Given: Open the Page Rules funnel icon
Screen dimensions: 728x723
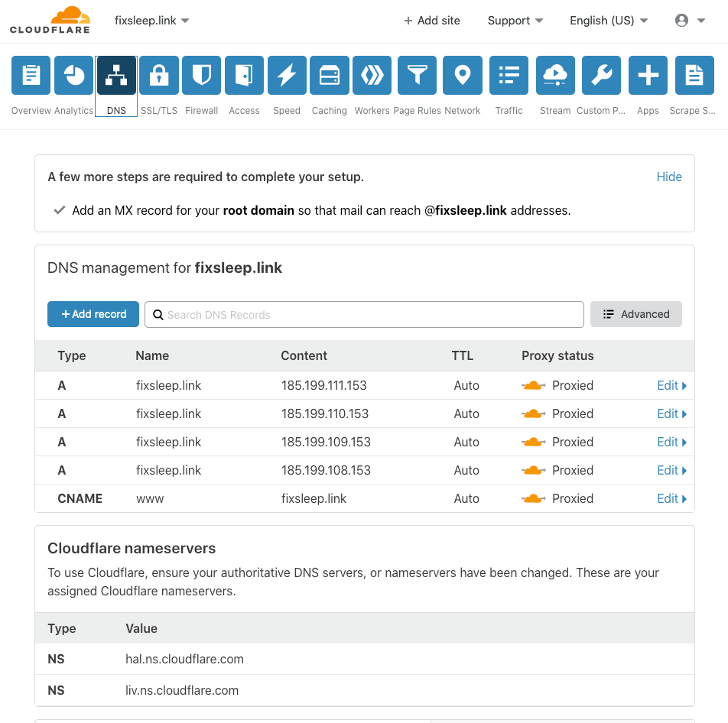Looking at the screenshot, I should point(417,75).
